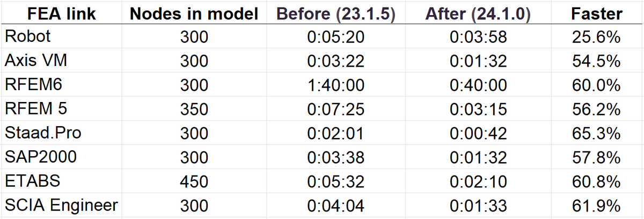Click the "SAP2000" cell
This screenshot has height=219, width=644.
(40, 157)
